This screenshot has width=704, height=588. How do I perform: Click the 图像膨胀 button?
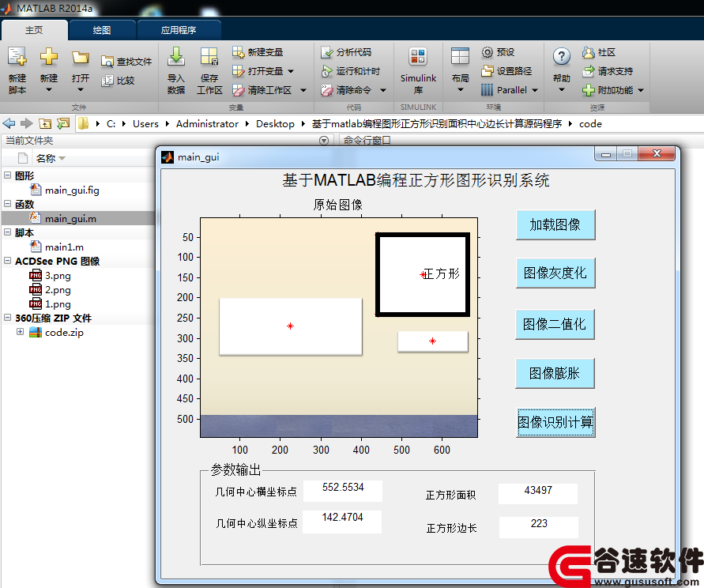click(x=555, y=373)
